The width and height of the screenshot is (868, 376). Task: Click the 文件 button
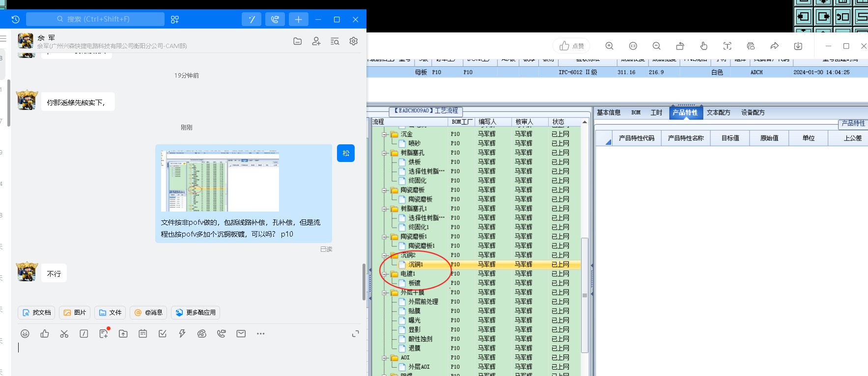tap(110, 313)
